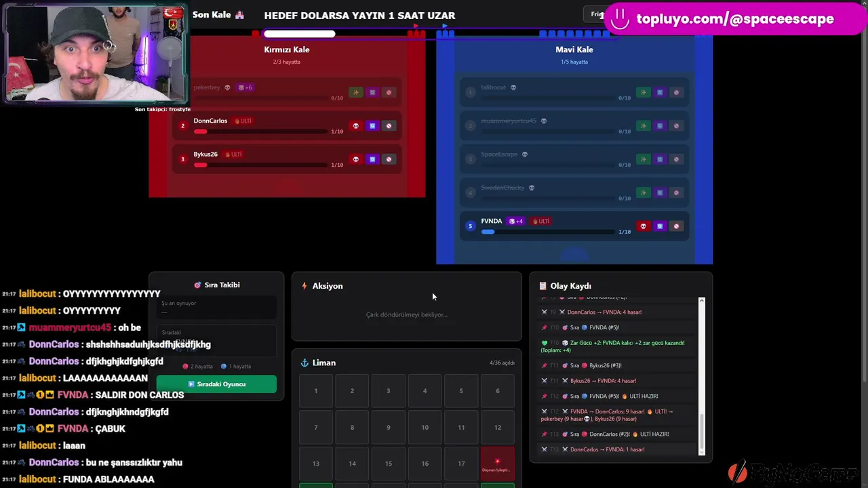Open Liman harbor cell 1

click(315, 391)
